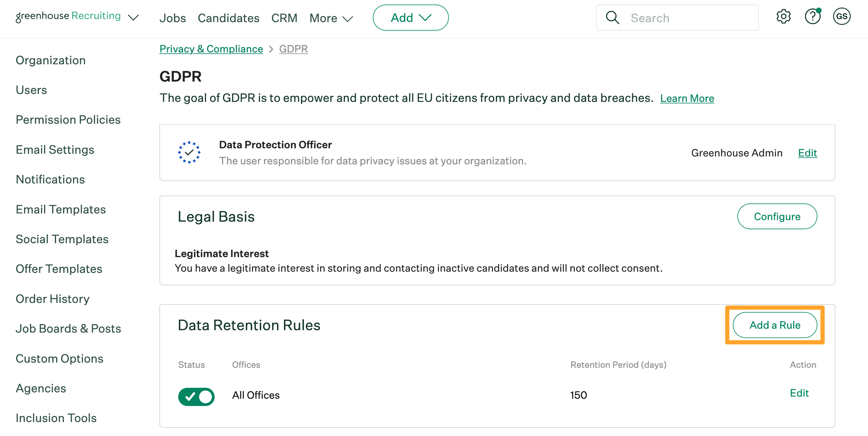Click the Privacy & Compliance breadcrumb

point(211,49)
